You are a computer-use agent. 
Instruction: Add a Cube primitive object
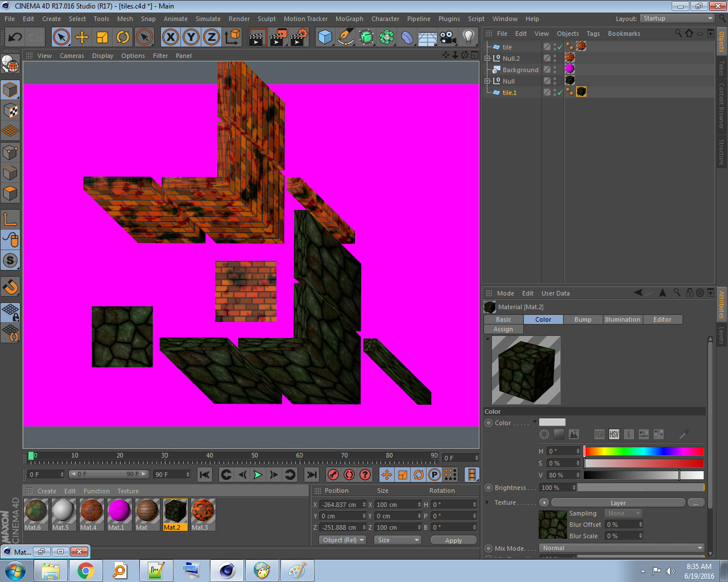[325, 38]
